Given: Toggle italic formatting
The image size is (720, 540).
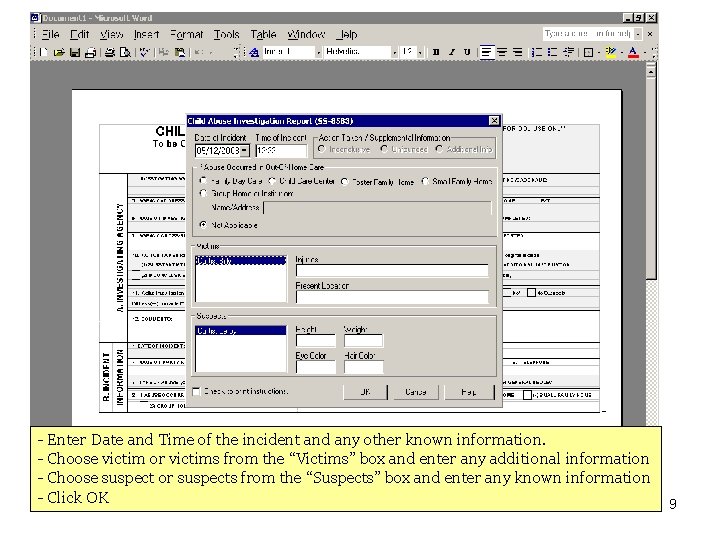Looking at the screenshot, I should 452,52.
